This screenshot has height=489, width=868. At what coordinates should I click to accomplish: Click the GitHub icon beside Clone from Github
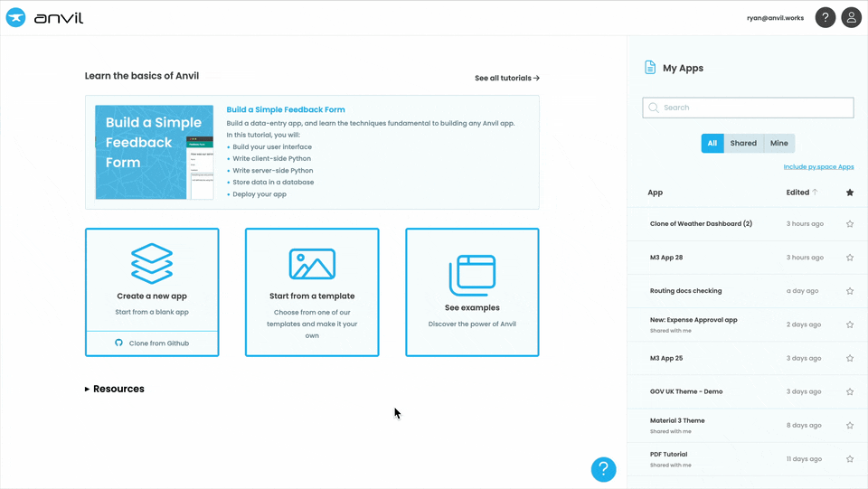coord(118,343)
